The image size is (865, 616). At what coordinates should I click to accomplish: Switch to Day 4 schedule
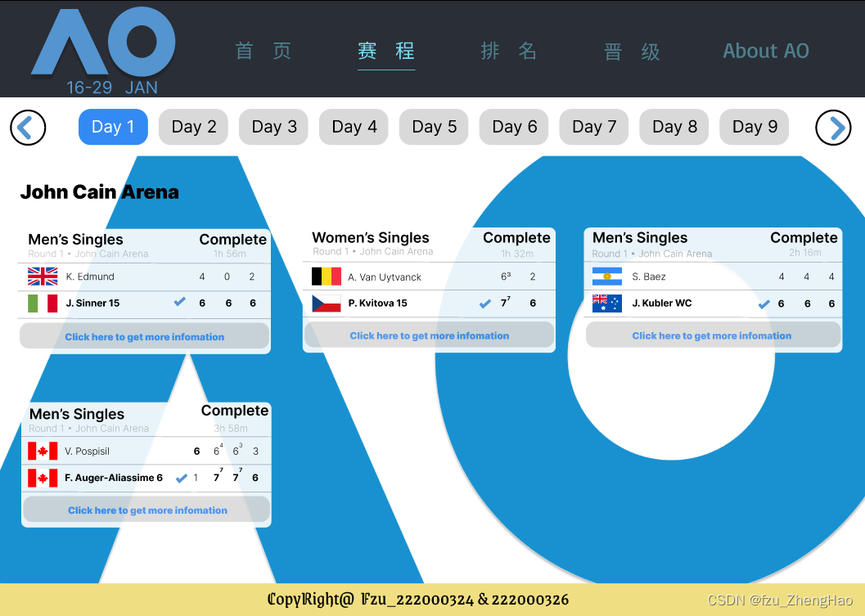pyautogui.click(x=354, y=127)
